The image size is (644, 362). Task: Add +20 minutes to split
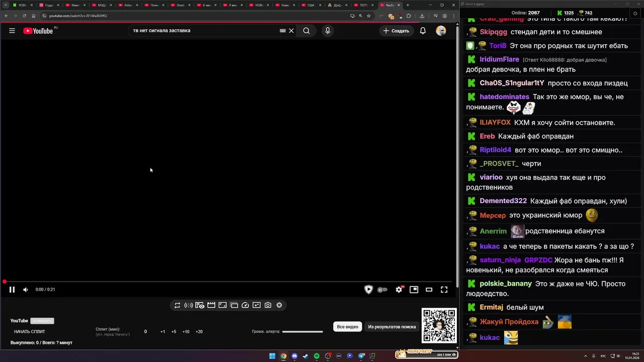[x=199, y=332]
